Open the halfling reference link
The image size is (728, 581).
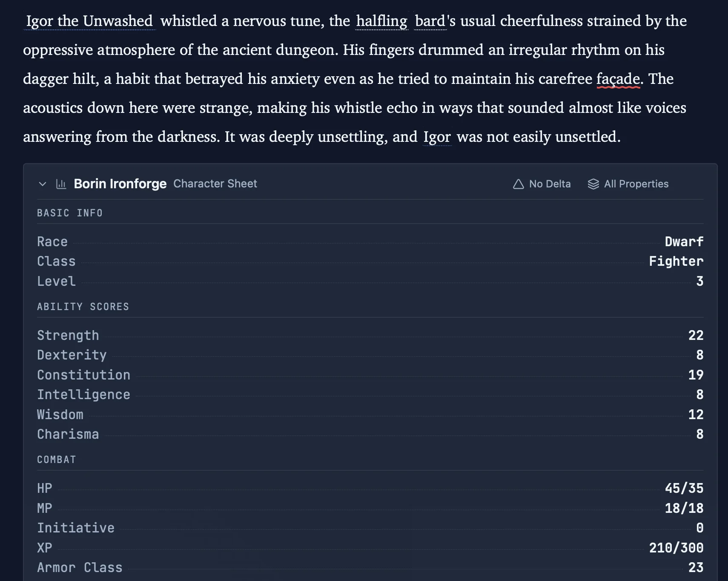click(381, 21)
